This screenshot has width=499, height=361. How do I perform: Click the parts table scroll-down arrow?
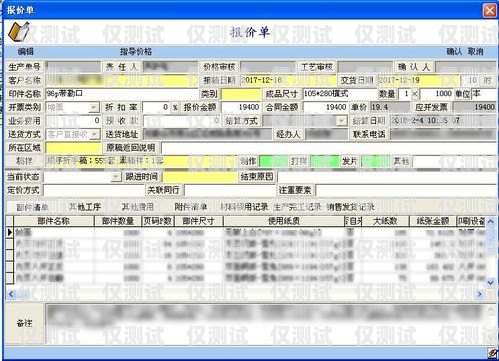pyautogui.click(x=491, y=283)
